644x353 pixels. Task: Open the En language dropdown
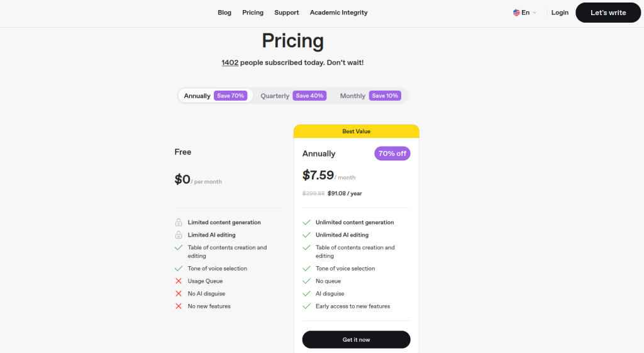point(525,13)
